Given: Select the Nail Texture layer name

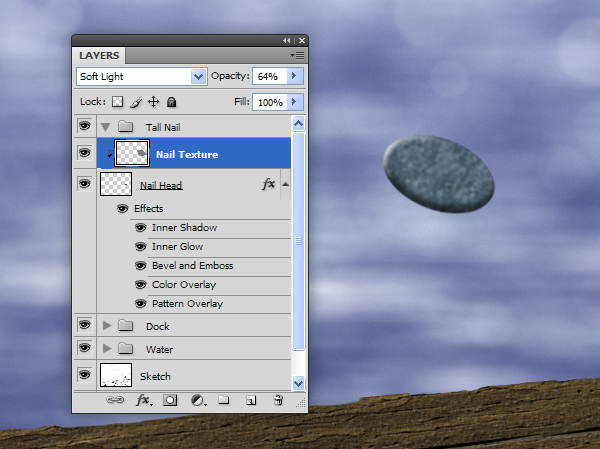Looking at the screenshot, I should [x=187, y=155].
